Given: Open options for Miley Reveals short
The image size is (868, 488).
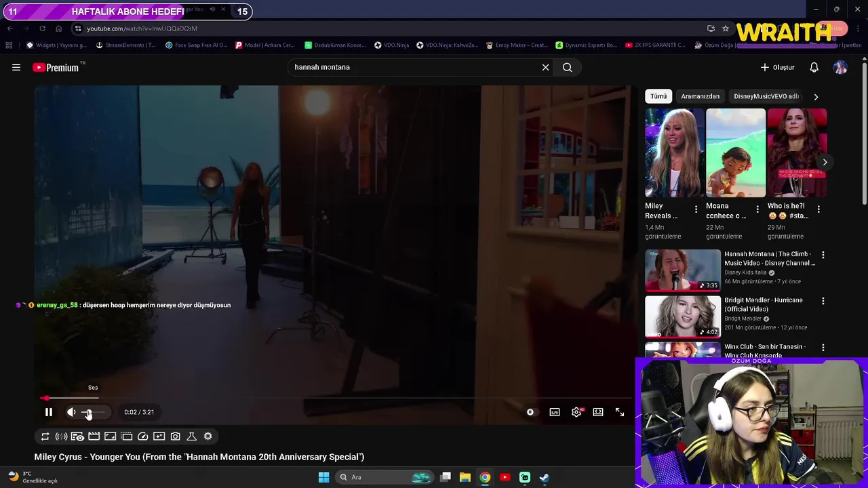Looking at the screenshot, I should pos(696,209).
